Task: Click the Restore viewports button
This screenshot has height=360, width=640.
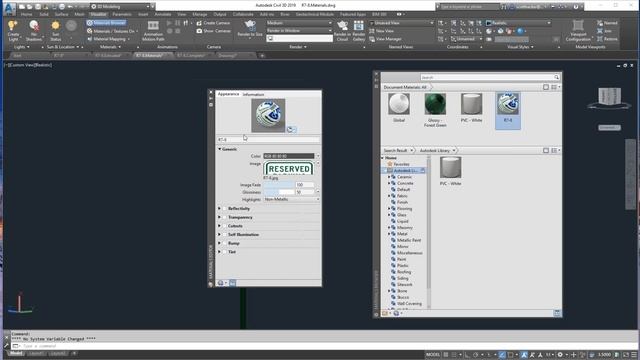Action: [607, 39]
